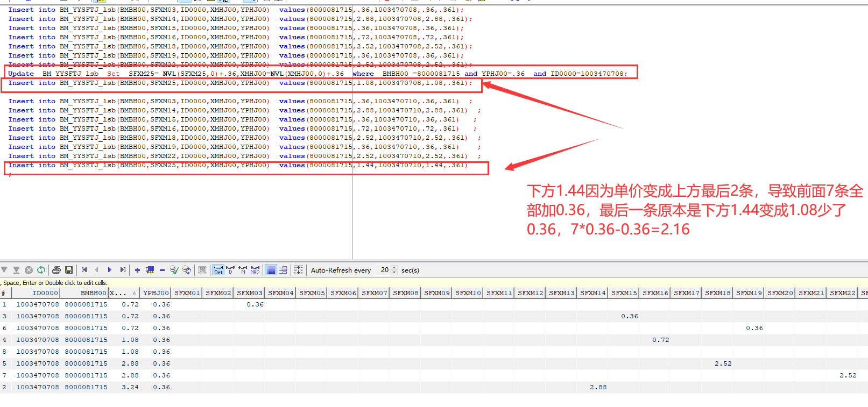Toggle the N display mode

(x=243, y=270)
